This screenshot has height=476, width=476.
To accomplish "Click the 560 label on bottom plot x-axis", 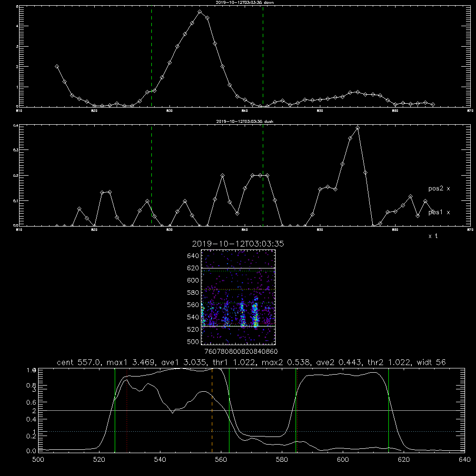I will coord(221,460).
